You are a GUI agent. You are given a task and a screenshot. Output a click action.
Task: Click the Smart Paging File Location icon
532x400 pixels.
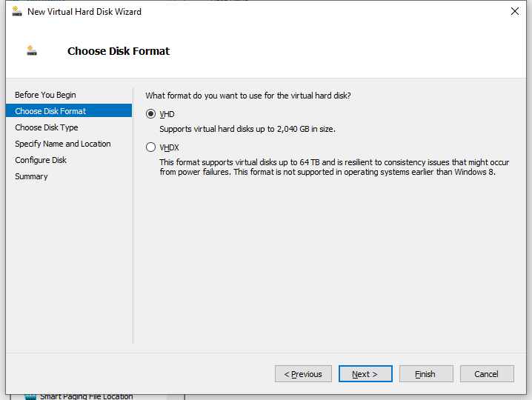[x=30, y=396]
